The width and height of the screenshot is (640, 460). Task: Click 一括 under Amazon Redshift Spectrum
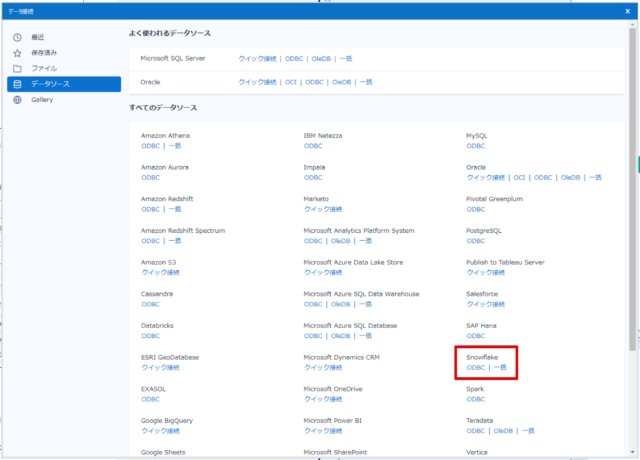175,241
